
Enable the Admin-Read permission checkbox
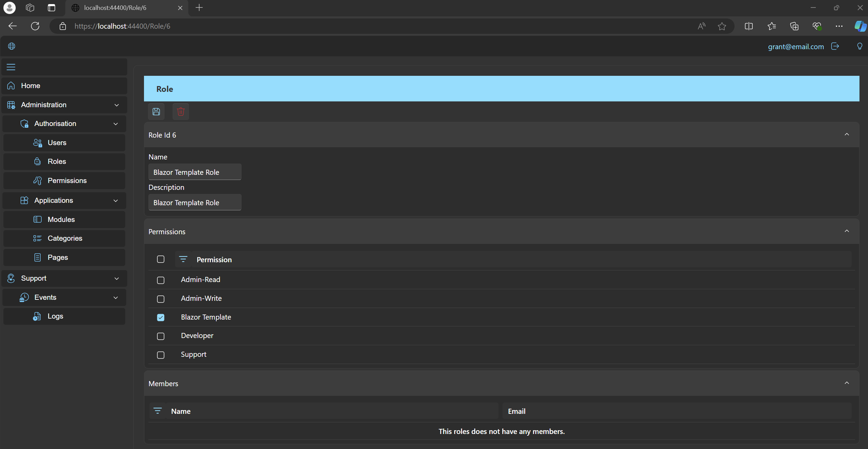[x=161, y=280]
